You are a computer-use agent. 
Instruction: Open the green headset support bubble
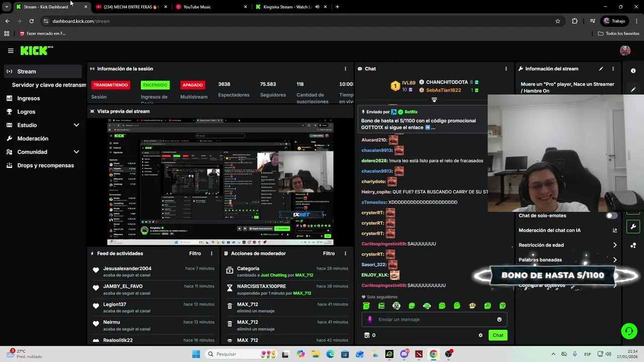[x=628, y=331]
